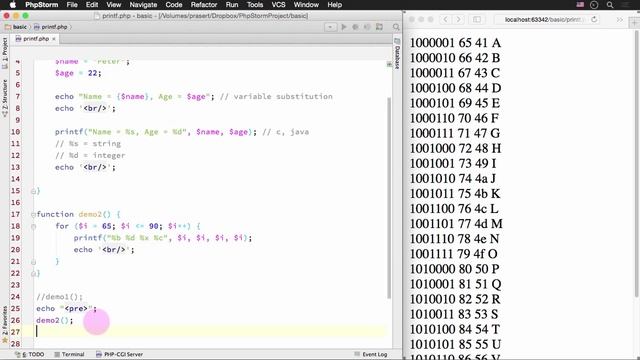
Task: Click the editor vertical scrollbar
Action: pos(389,198)
